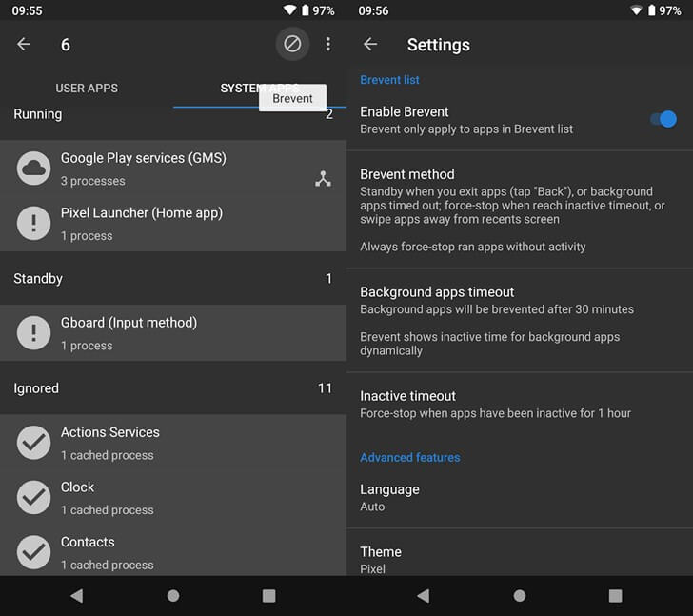This screenshot has height=616, width=693.
Task: Toggle the Actions Services checkmark
Action: (x=34, y=443)
